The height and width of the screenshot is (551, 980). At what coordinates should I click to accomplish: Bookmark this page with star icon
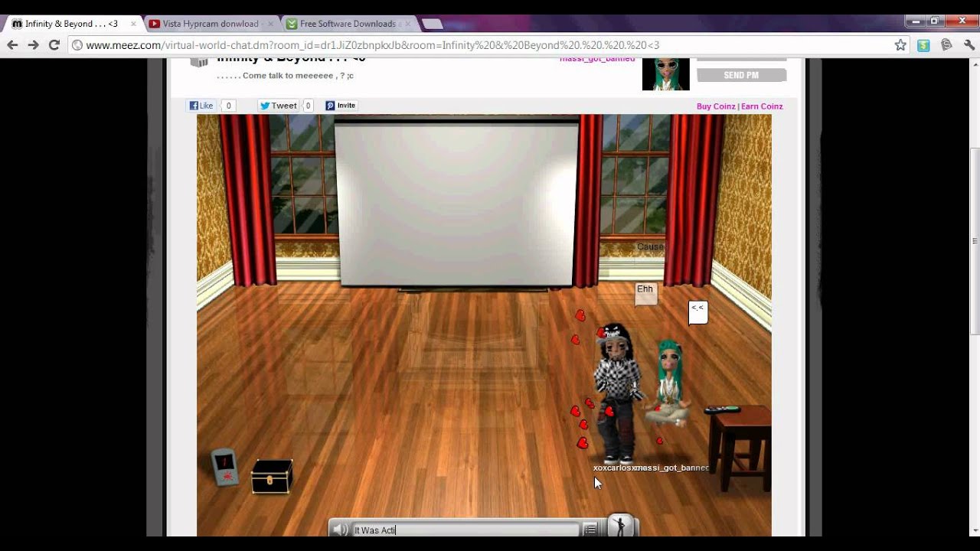(x=900, y=45)
